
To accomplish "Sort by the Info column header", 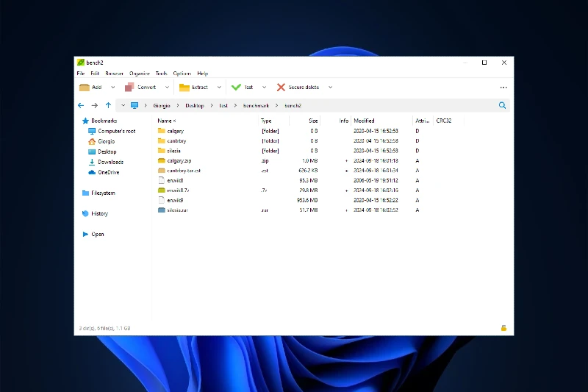I will [x=343, y=121].
